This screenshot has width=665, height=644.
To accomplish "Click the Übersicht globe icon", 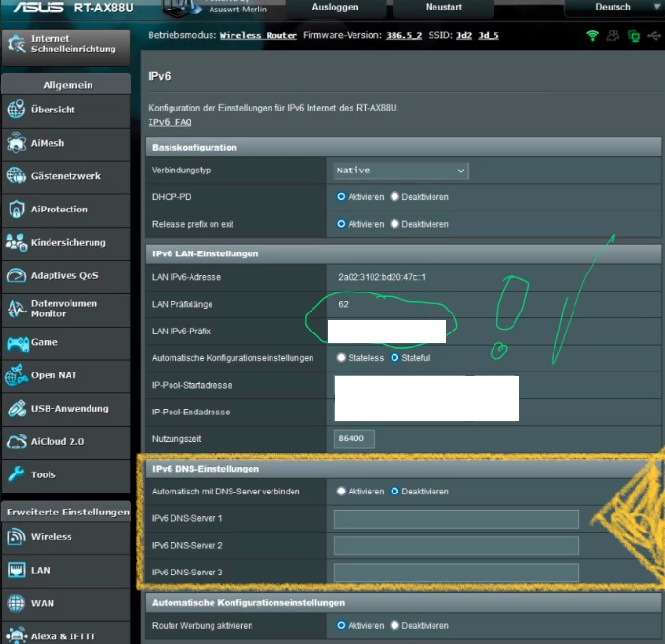I will tap(16, 110).
